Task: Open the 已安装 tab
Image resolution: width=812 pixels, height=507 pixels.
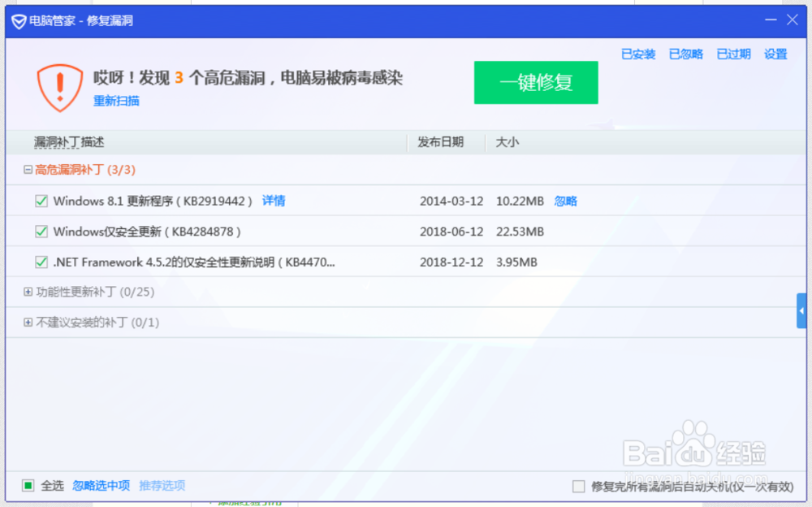Action: click(638, 54)
